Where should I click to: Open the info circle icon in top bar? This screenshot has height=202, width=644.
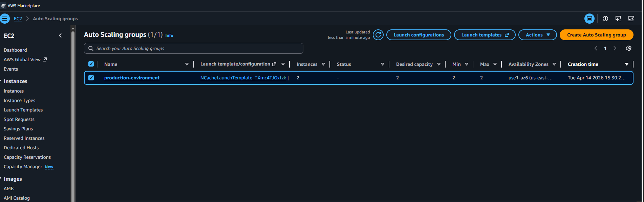(x=605, y=19)
